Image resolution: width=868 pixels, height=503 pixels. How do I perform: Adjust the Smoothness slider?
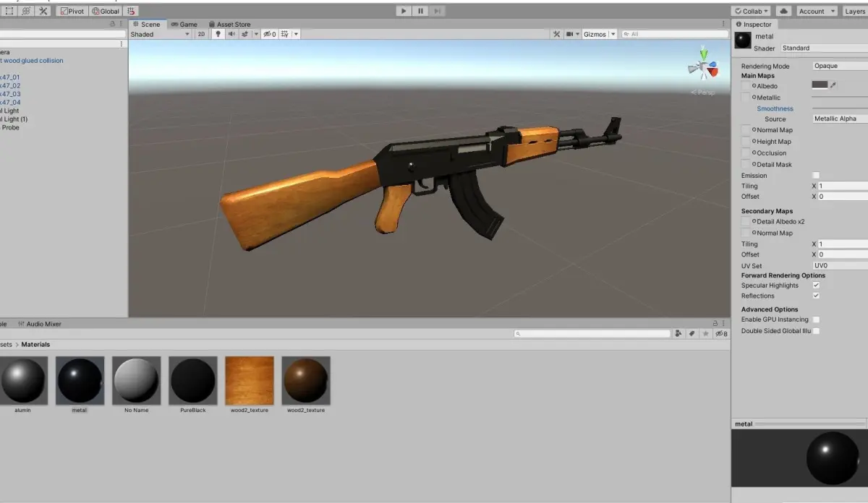tap(840, 108)
